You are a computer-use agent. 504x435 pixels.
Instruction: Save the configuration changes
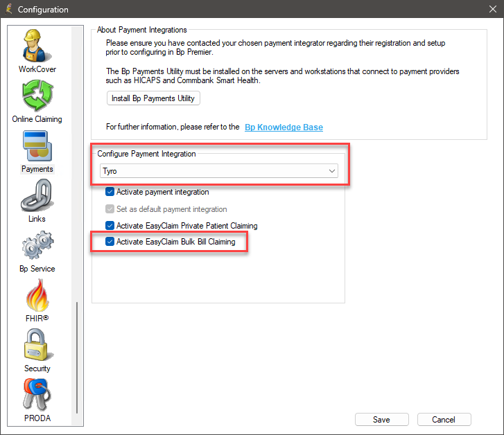coord(381,420)
